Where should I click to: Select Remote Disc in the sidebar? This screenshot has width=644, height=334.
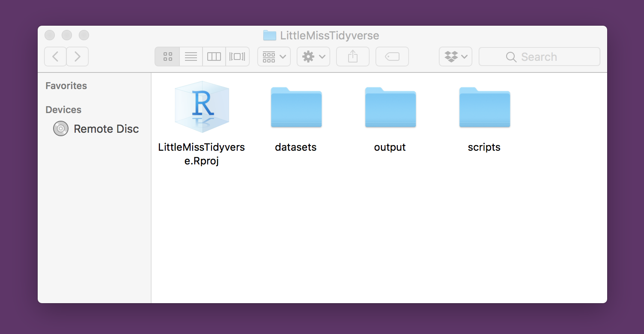(x=96, y=129)
